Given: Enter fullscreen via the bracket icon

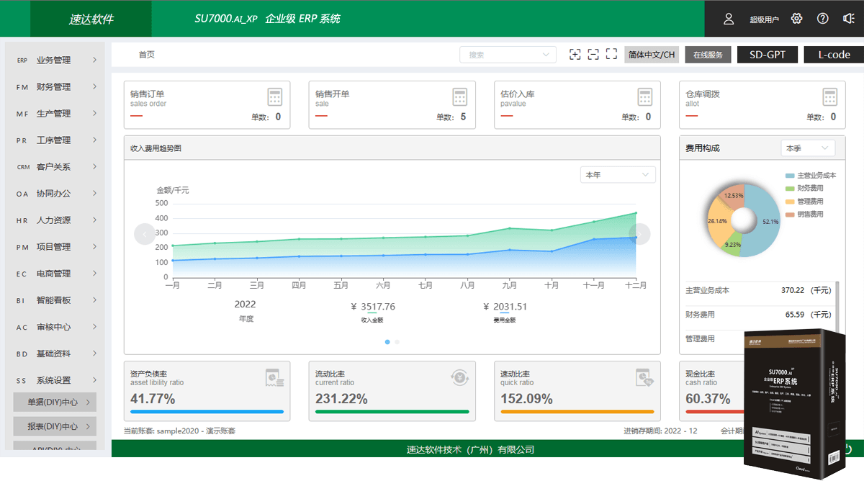Looking at the screenshot, I should pyautogui.click(x=611, y=54).
